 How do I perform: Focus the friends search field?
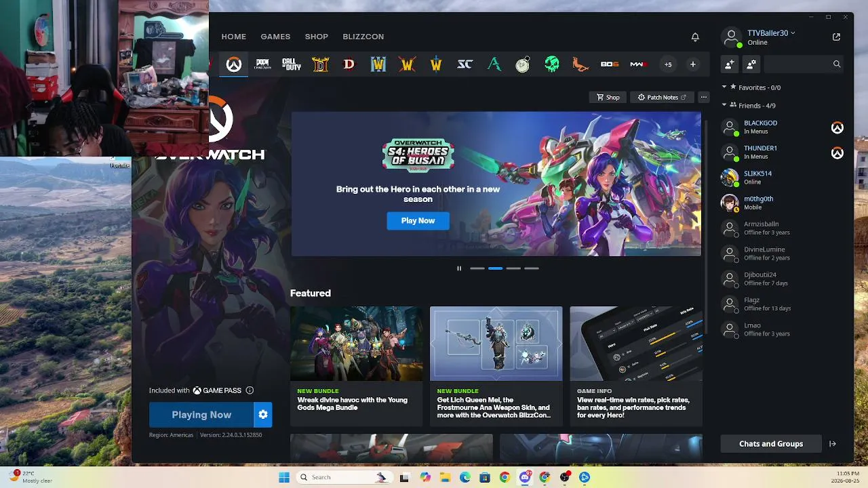point(804,64)
